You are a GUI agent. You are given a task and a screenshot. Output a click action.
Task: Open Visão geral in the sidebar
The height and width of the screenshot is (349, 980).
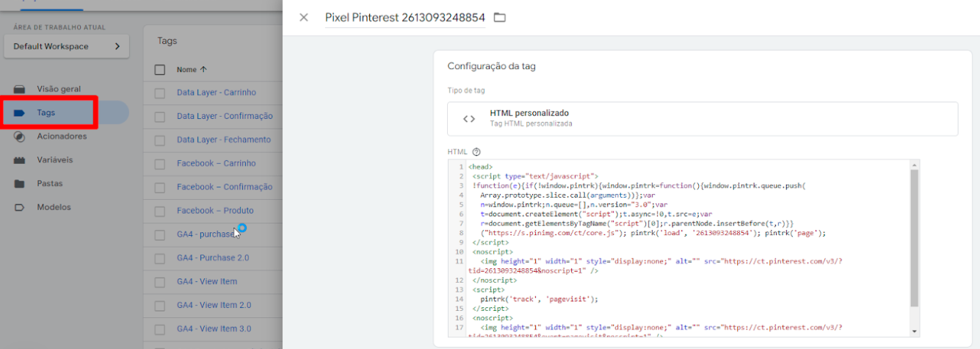pos(59,89)
